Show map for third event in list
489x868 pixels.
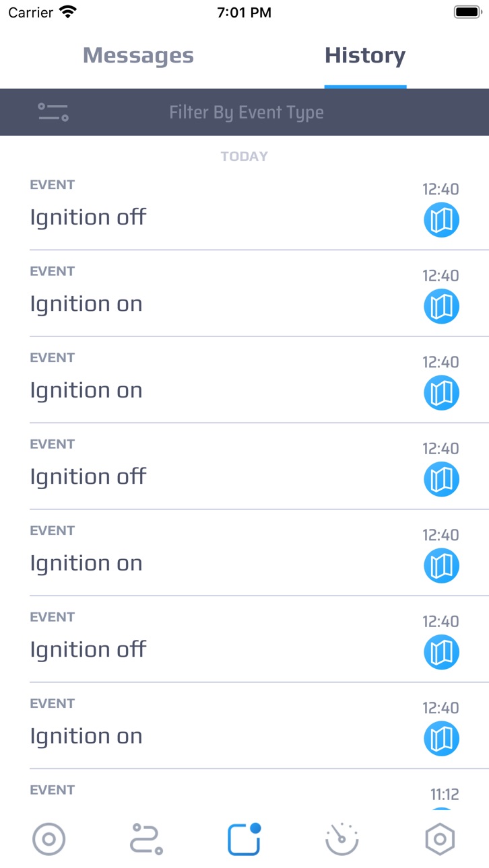[441, 393]
